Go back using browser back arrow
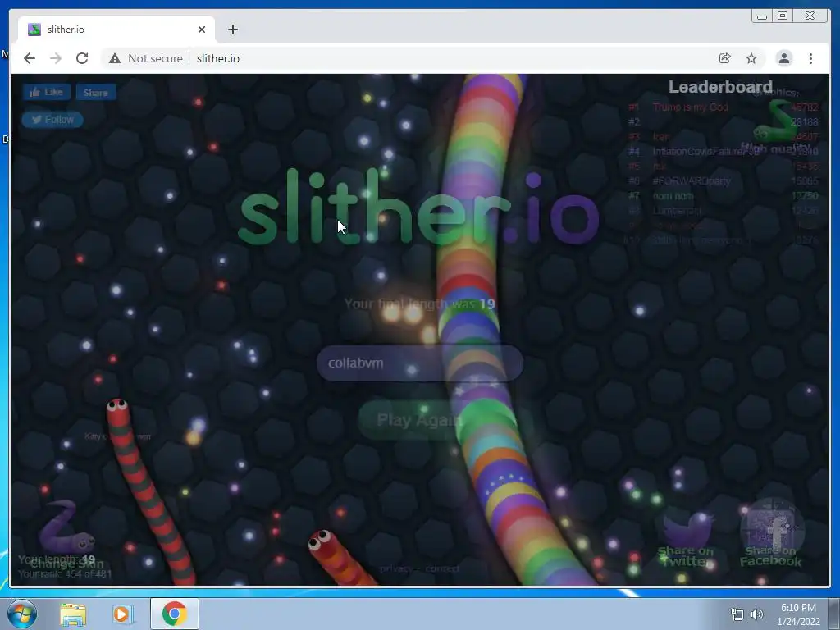This screenshot has height=630, width=840. pyautogui.click(x=30, y=58)
